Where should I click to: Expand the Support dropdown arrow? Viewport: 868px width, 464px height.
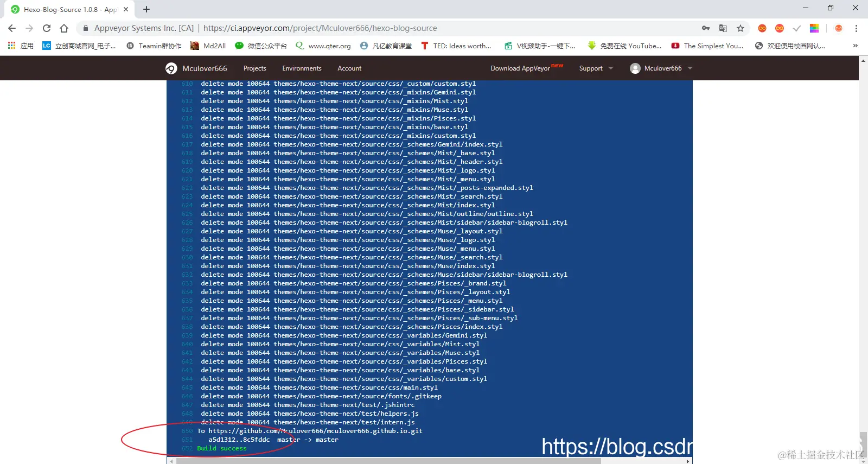click(x=611, y=68)
